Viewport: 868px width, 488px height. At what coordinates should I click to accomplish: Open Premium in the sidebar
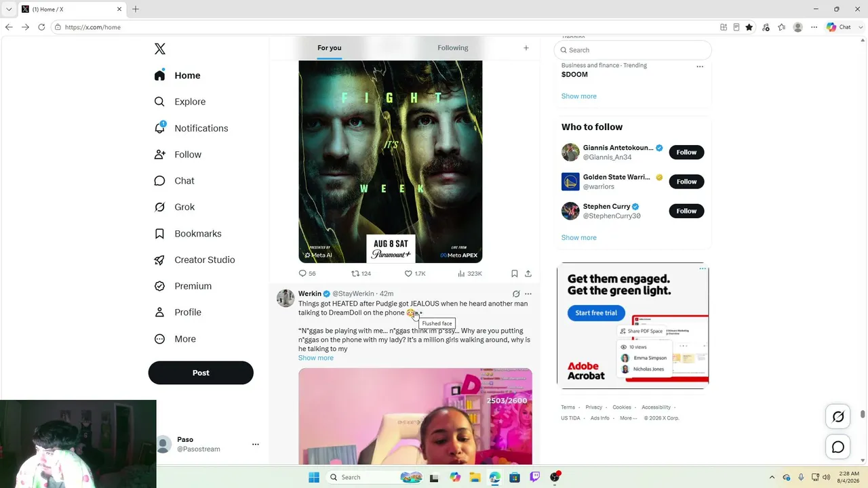pyautogui.click(x=183, y=286)
